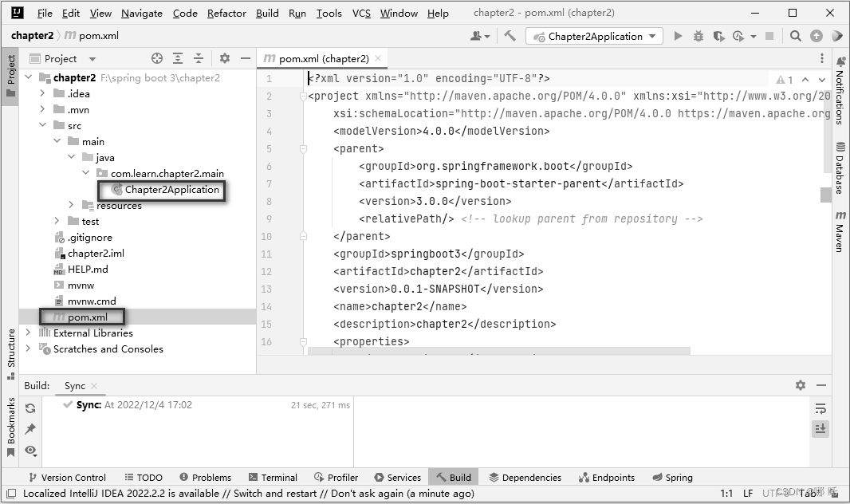Open Project panel gear options
This screenshot has height=504, width=850.
[224, 58]
